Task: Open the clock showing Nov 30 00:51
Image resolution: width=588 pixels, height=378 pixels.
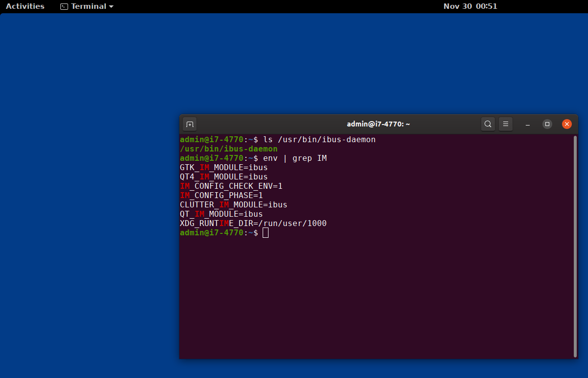Action: pos(470,6)
